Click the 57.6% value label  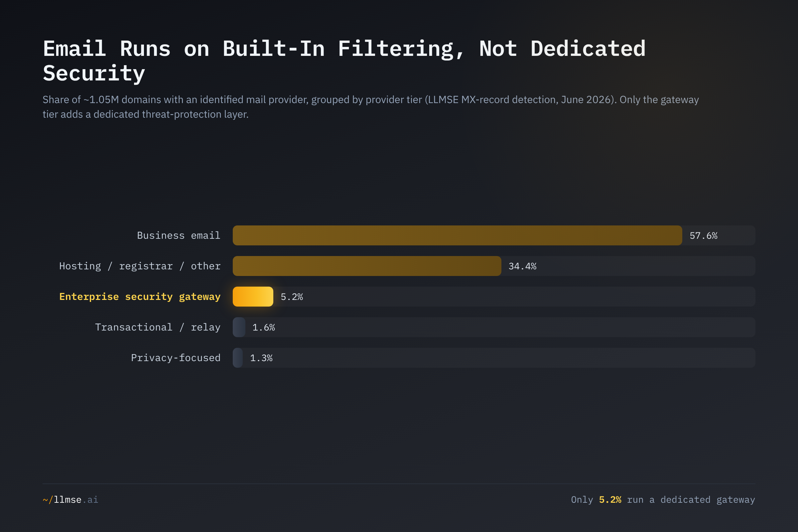(x=703, y=236)
